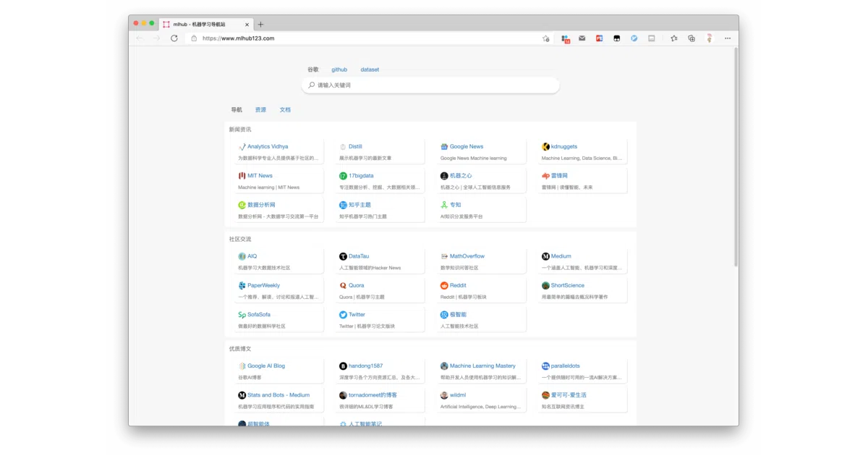The width and height of the screenshot is (868, 456).
Task: Click the keyword search input field
Action: [x=430, y=85]
